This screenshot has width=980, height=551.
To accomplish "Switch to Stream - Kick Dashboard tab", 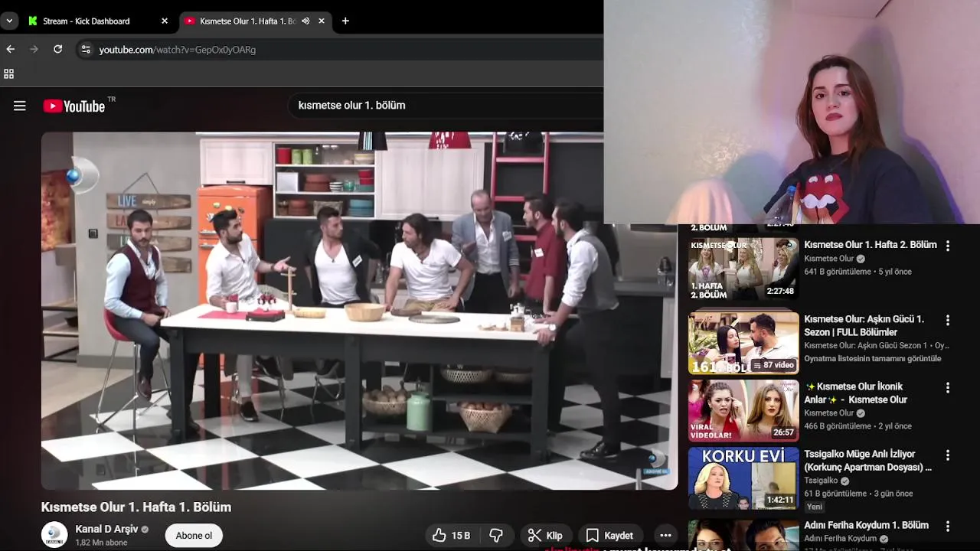I will [97, 21].
